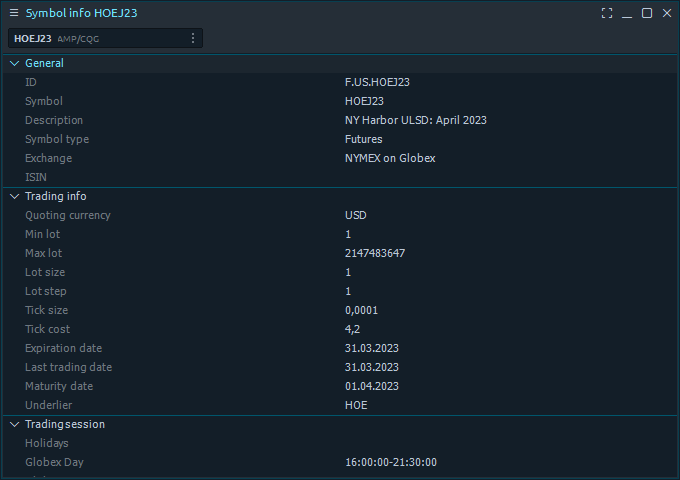Click the Exchange row NYMEX on Globex

[x=340, y=158]
